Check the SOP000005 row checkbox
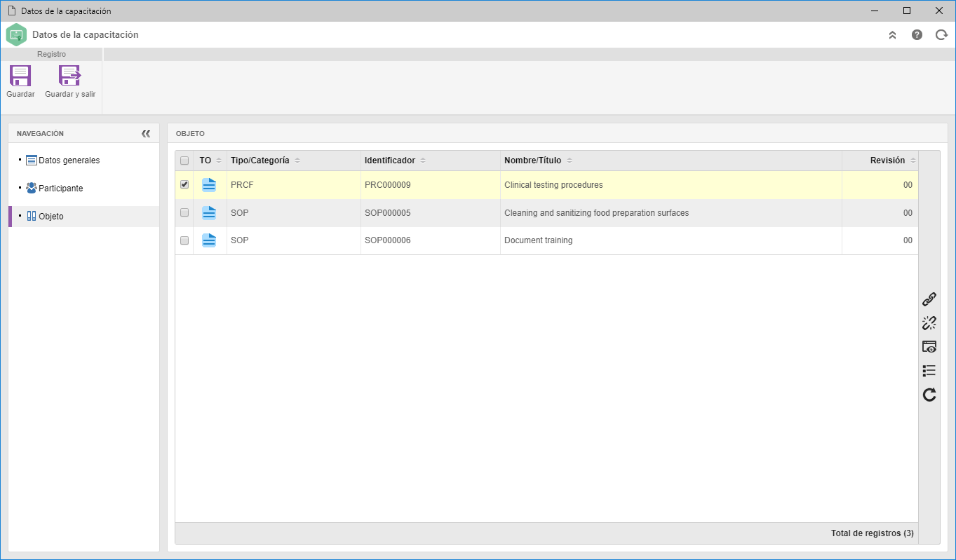 pyautogui.click(x=184, y=212)
